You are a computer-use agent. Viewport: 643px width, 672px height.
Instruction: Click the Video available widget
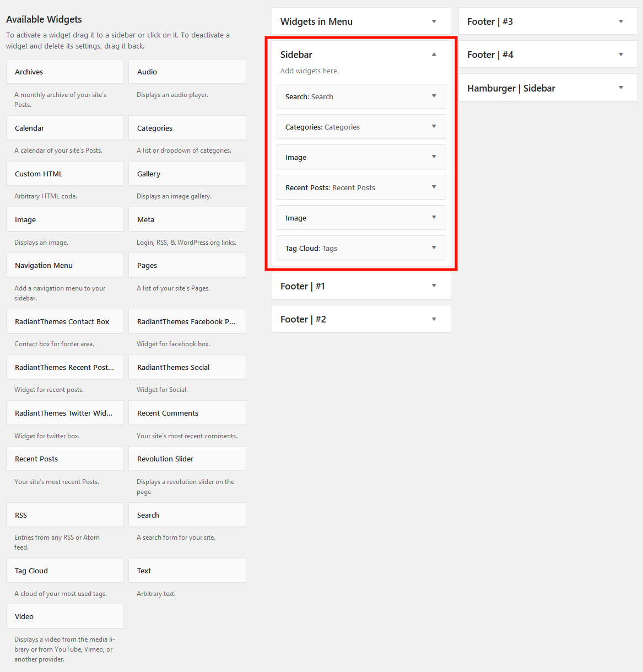point(65,616)
